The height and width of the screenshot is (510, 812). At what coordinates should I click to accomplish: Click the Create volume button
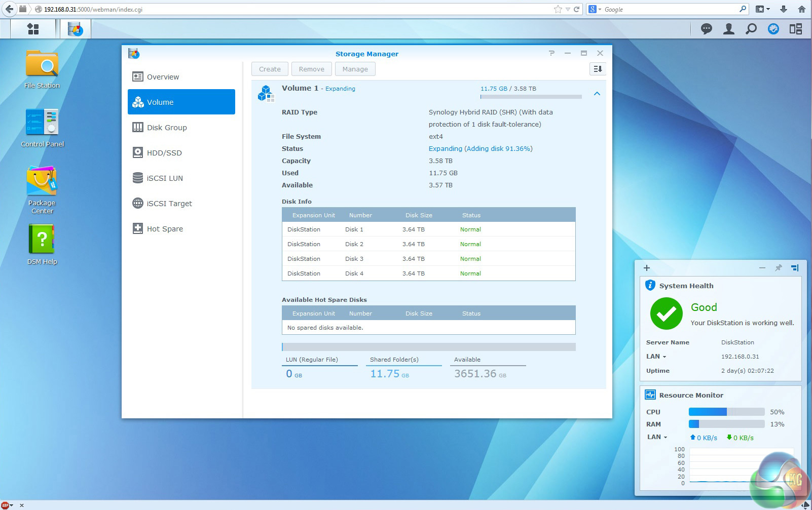coord(270,69)
